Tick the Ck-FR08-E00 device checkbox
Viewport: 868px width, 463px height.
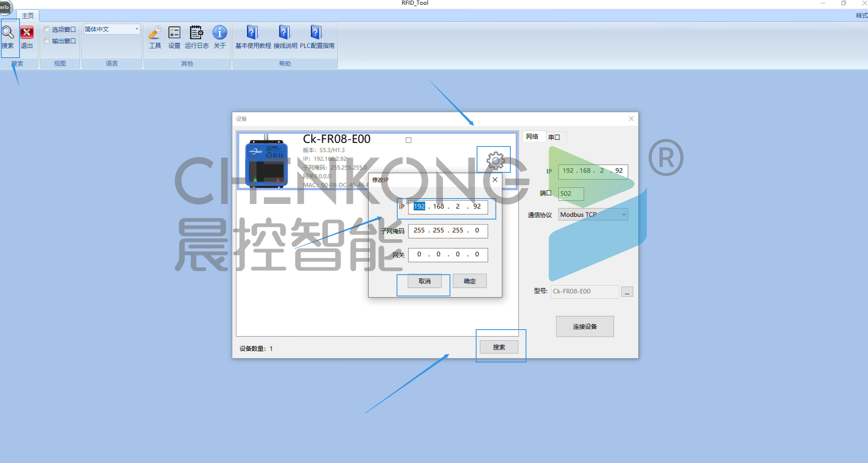point(409,140)
